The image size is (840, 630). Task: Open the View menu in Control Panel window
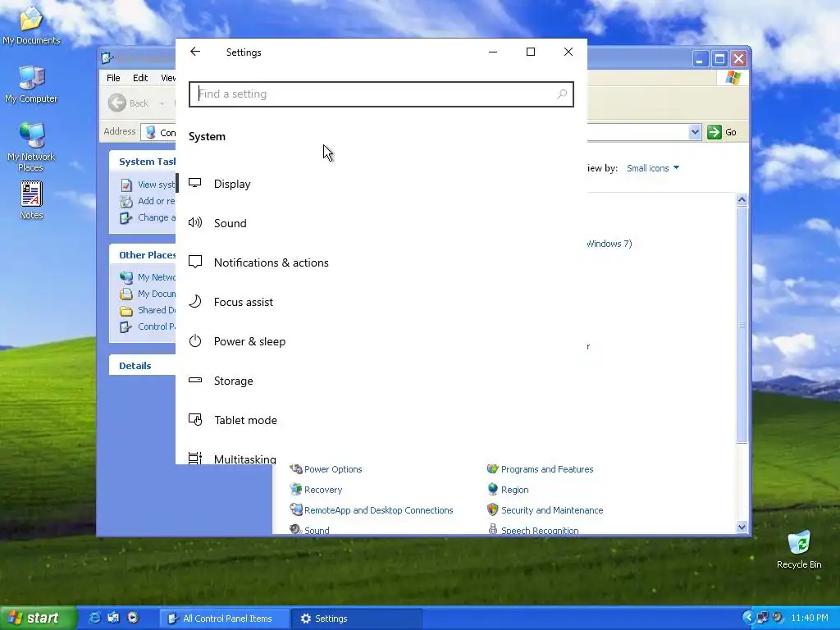click(x=167, y=78)
